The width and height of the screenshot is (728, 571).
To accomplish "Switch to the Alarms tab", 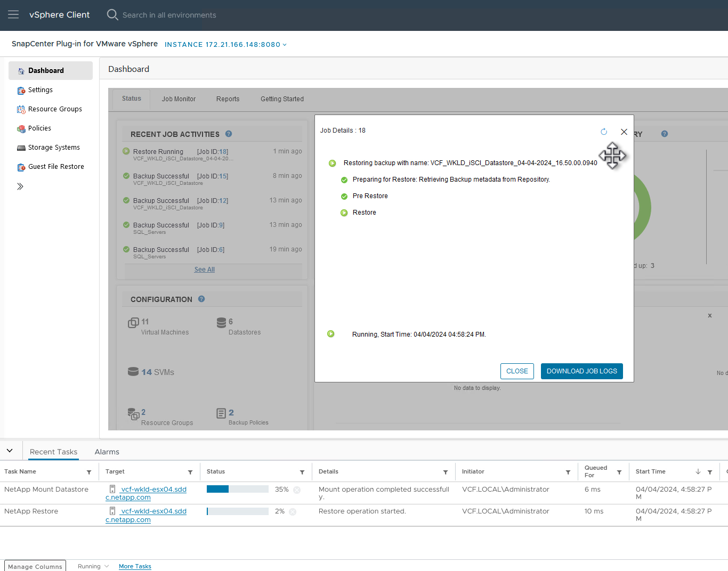I will click(x=107, y=452).
